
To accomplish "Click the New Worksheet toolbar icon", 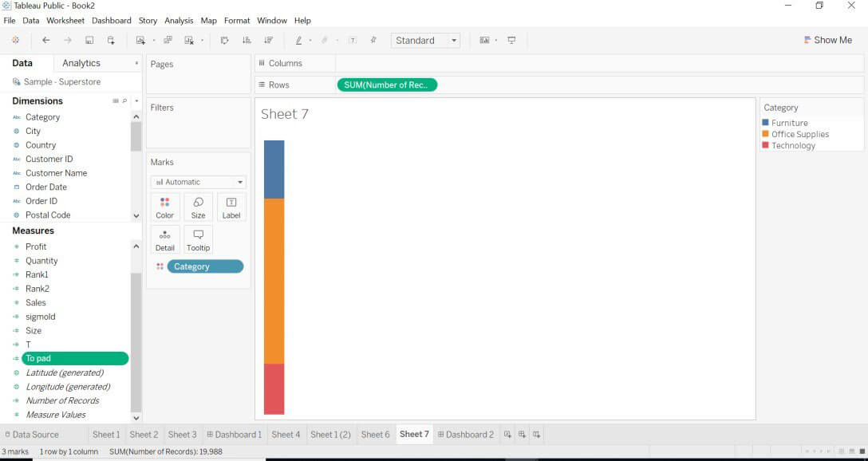I will click(x=140, y=40).
